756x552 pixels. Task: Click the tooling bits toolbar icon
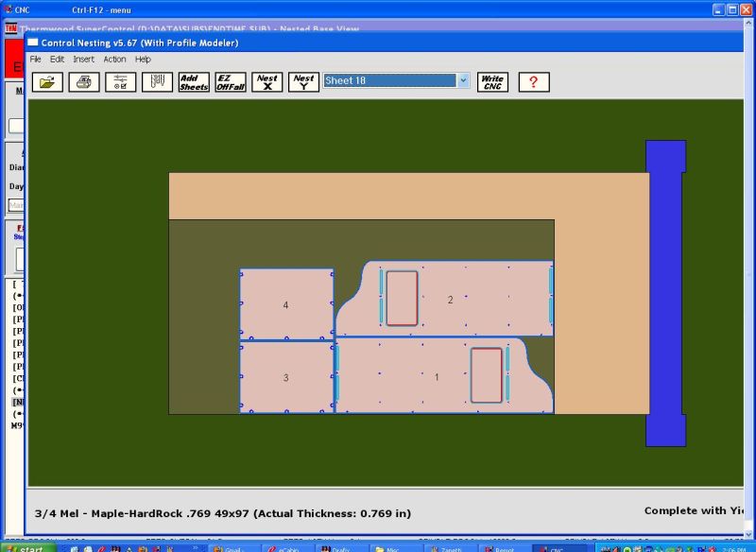(157, 82)
